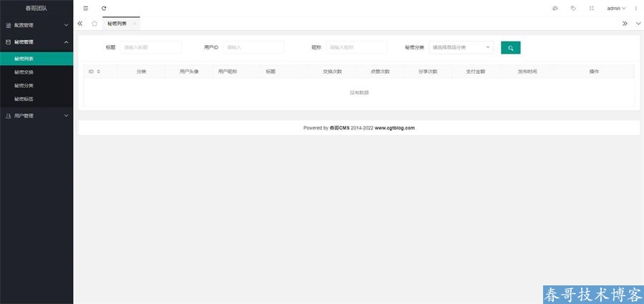Select 秘密标签 in the sidebar
The width and height of the screenshot is (644, 304).
(24, 99)
